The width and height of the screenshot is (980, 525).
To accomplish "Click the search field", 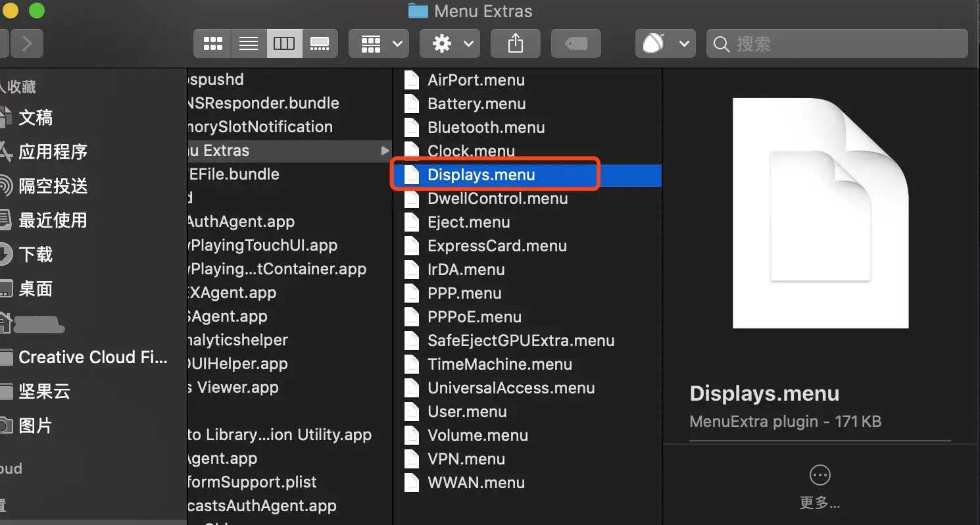I will coord(837,44).
